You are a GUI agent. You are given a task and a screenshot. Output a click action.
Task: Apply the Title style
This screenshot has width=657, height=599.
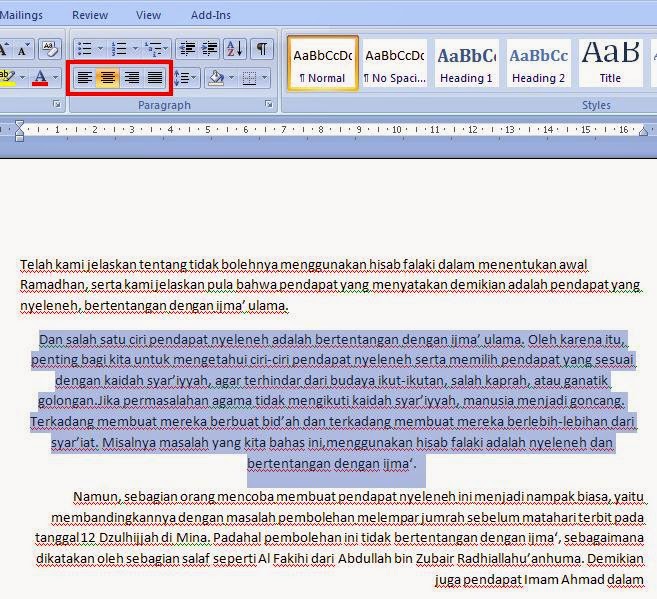click(x=610, y=63)
